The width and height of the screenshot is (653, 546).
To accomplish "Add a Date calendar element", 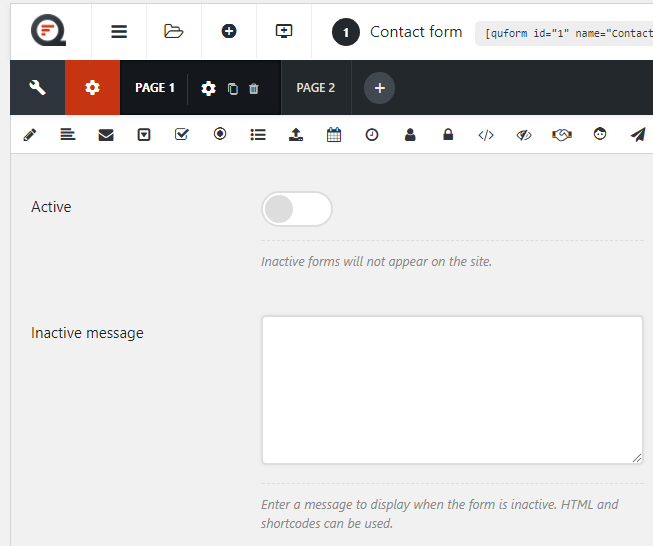I will point(334,135).
